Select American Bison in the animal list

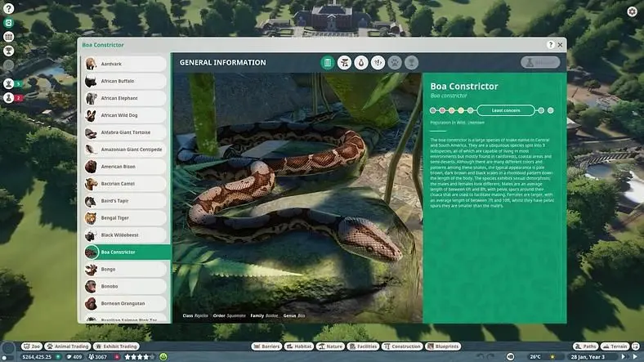tap(125, 167)
